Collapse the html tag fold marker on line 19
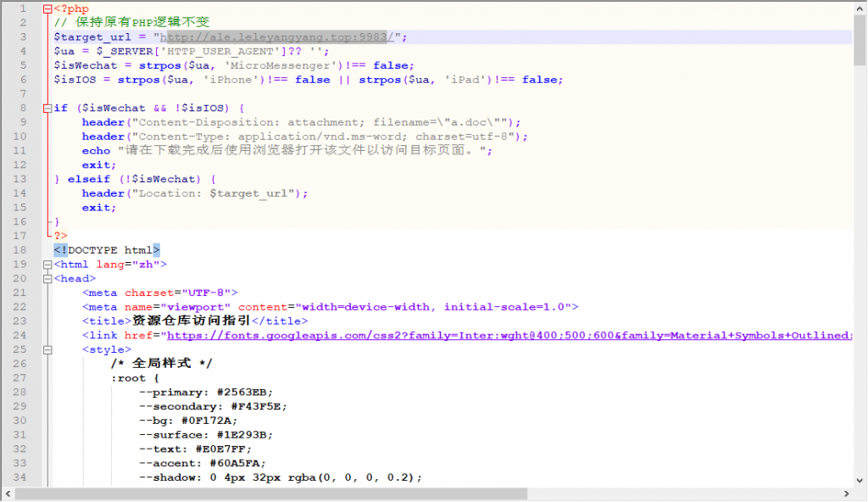Screen dimensions: 868x502 (47, 265)
